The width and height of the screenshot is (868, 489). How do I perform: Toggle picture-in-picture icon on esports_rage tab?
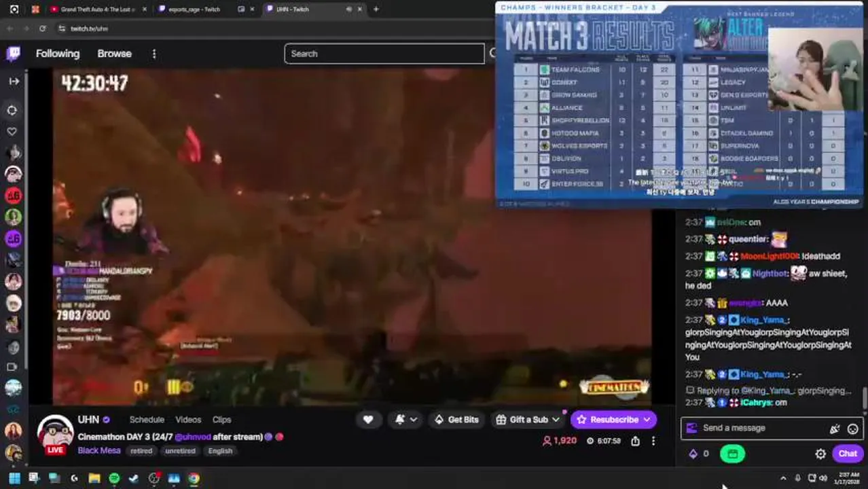(241, 10)
